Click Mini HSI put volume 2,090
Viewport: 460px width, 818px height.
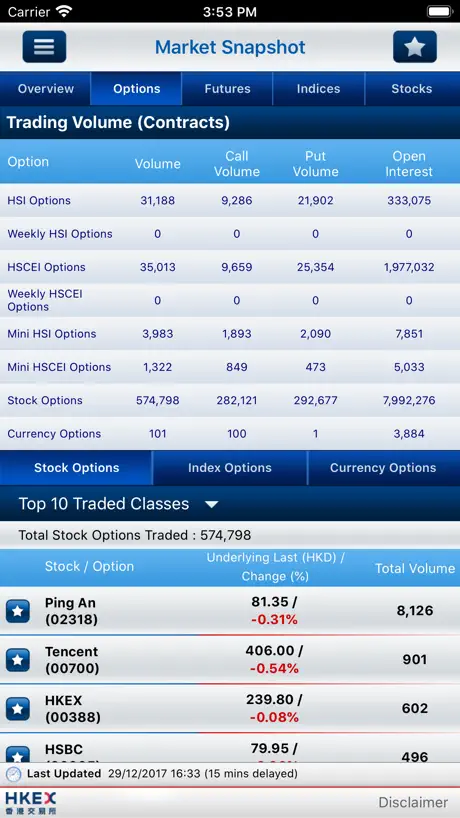pos(316,334)
